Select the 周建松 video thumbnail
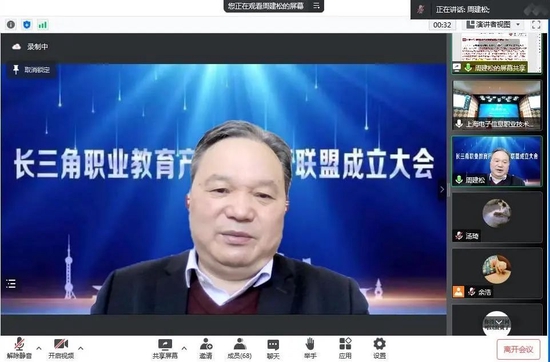The width and height of the screenshot is (550, 362). [497, 161]
